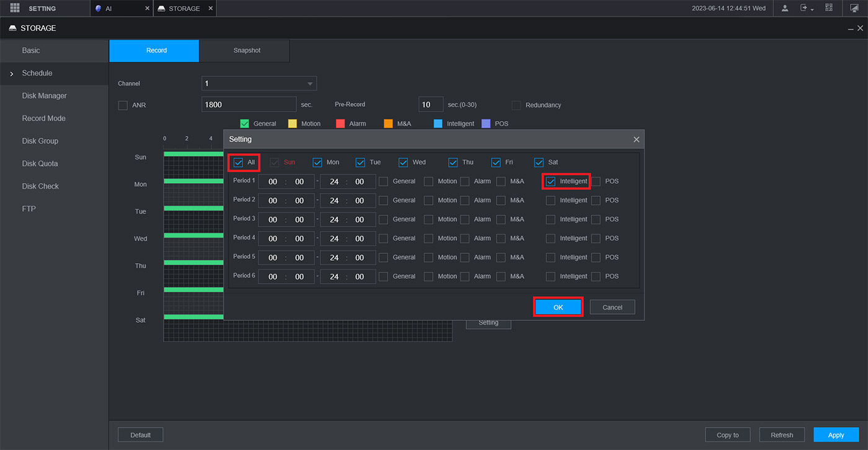Click the Cancel button
868x450 pixels.
pyautogui.click(x=612, y=307)
